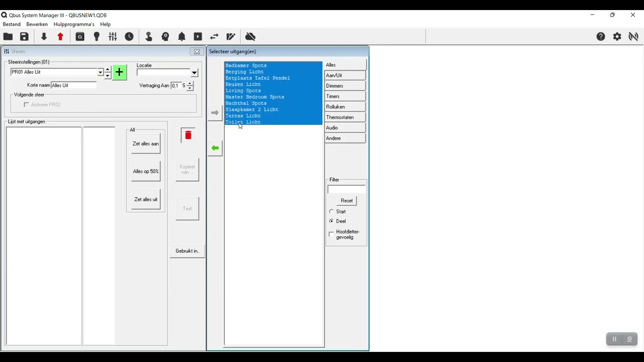Click the black download arrow icon
644x362 pixels.
[x=44, y=37]
